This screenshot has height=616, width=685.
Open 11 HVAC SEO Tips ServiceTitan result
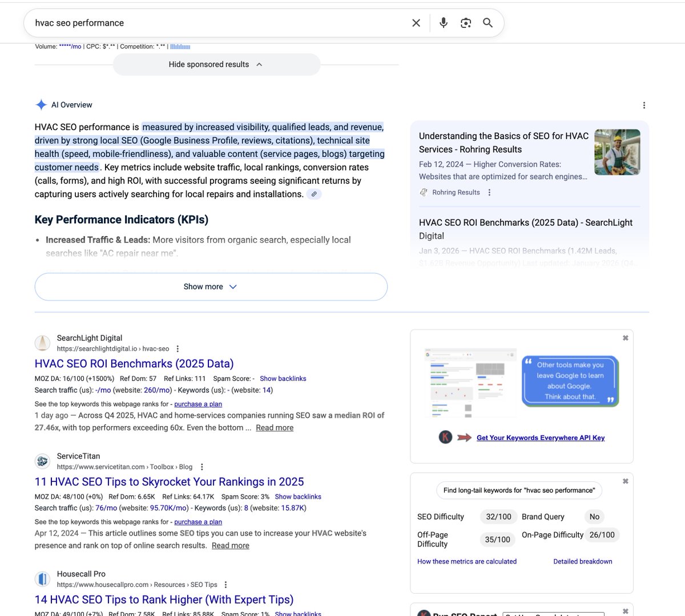click(x=169, y=481)
